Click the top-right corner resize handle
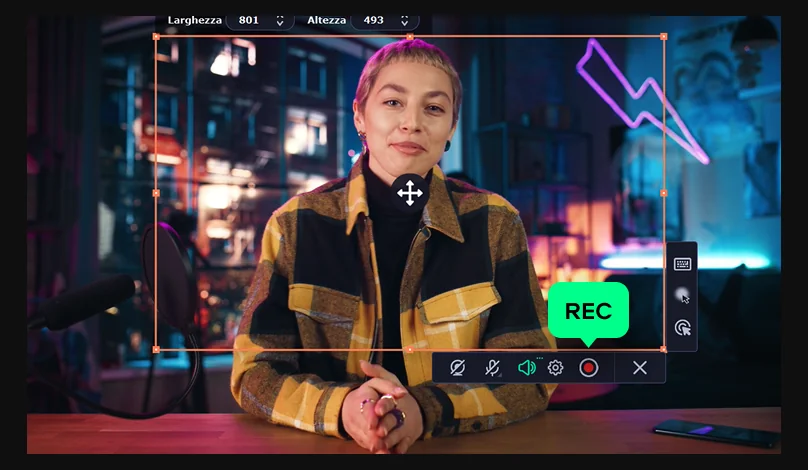 click(x=664, y=37)
